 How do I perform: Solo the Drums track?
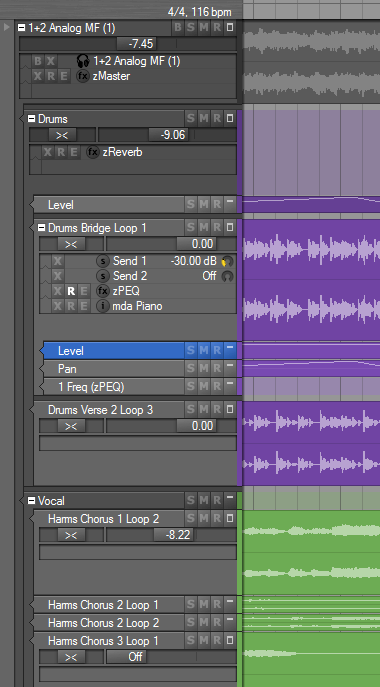[x=191, y=118]
